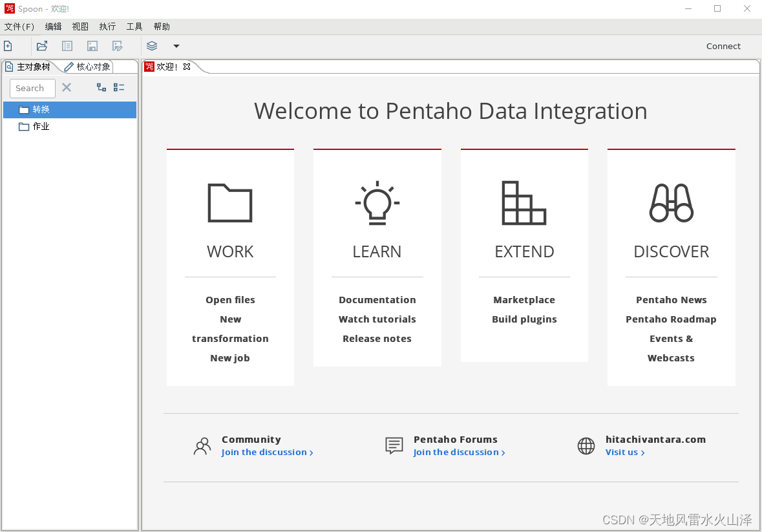Open Events & Webcasts link
This screenshot has width=762, height=532.
tap(671, 348)
